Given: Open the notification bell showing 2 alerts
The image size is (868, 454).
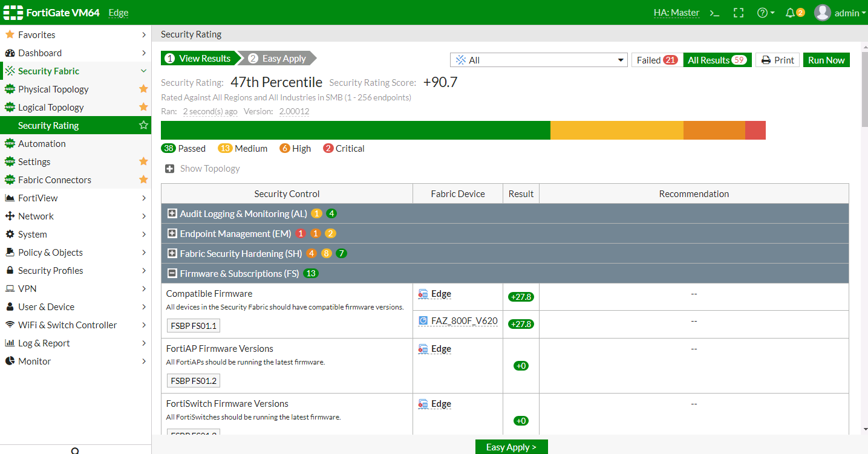Looking at the screenshot, I should click(792, 12).
